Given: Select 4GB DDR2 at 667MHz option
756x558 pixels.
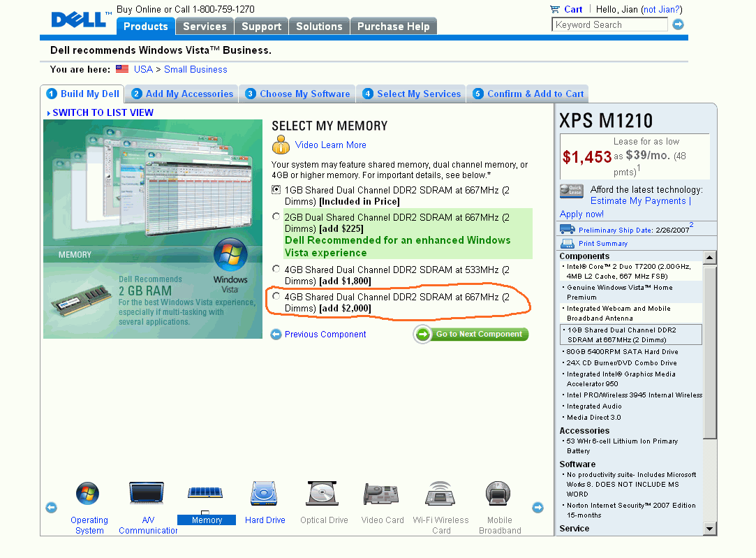Looking at the screenshot, I should pos(276,296).
